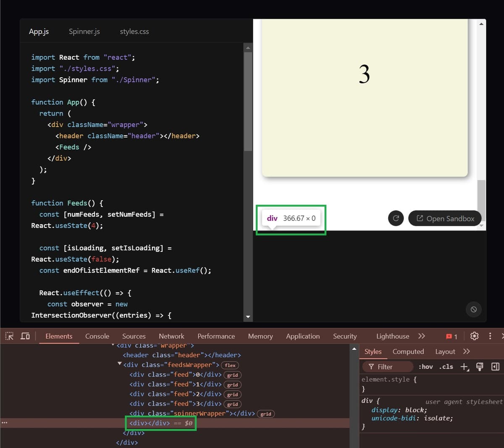Collapse the feedsWrapper tree node
The image size is (504, 448).
click(x=119, y=364)
